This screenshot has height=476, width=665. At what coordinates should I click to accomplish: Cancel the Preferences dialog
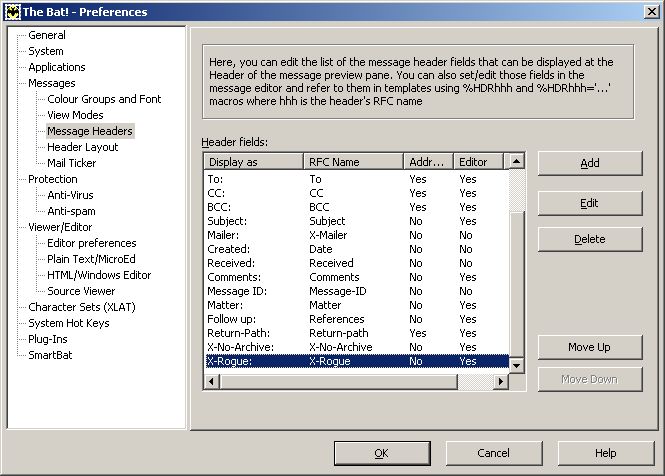pos(494,453)
